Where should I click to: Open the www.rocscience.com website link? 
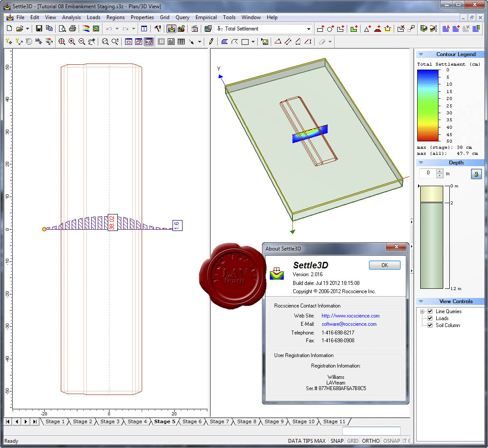point(350,316)
